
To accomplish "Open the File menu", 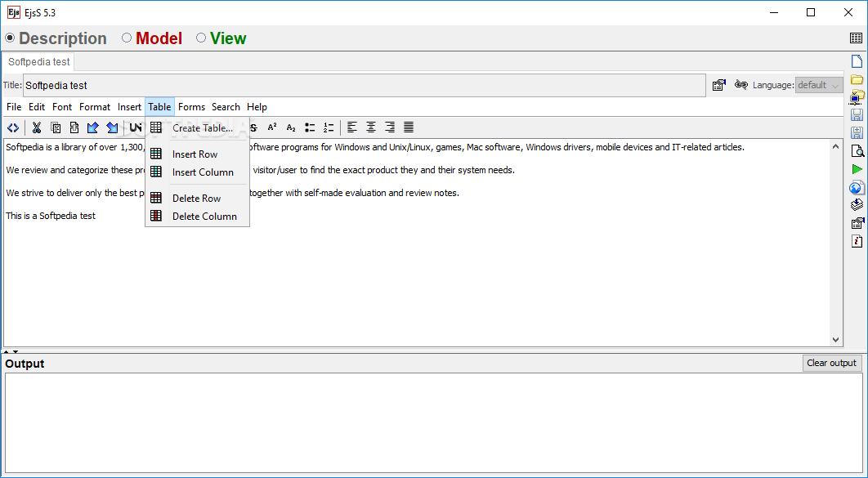I will (14, 107).
